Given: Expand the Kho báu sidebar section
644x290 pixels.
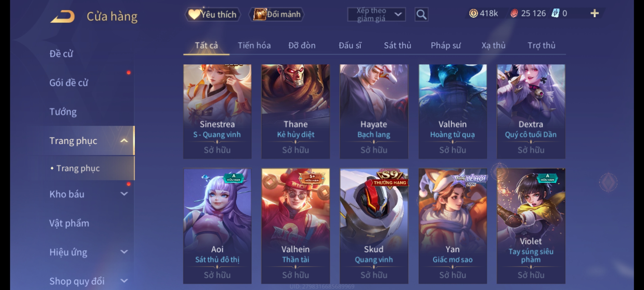Looking at the screenshot, I should [124, 194].
